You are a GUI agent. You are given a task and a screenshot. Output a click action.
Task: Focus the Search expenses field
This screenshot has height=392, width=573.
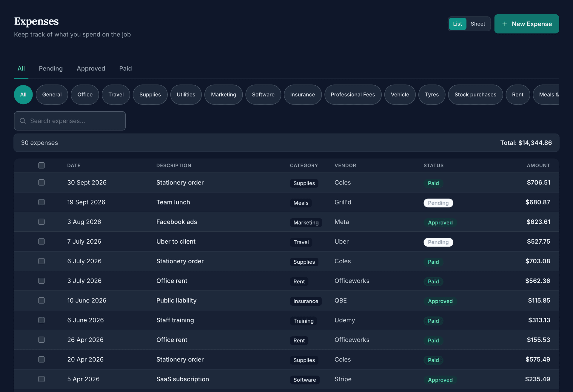pos(70,121)
